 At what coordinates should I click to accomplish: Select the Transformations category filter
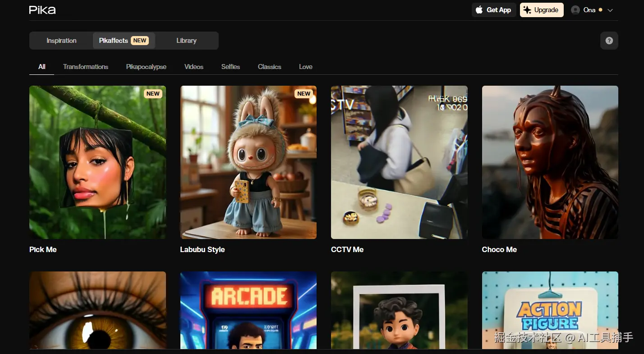[x=86, y=67]
